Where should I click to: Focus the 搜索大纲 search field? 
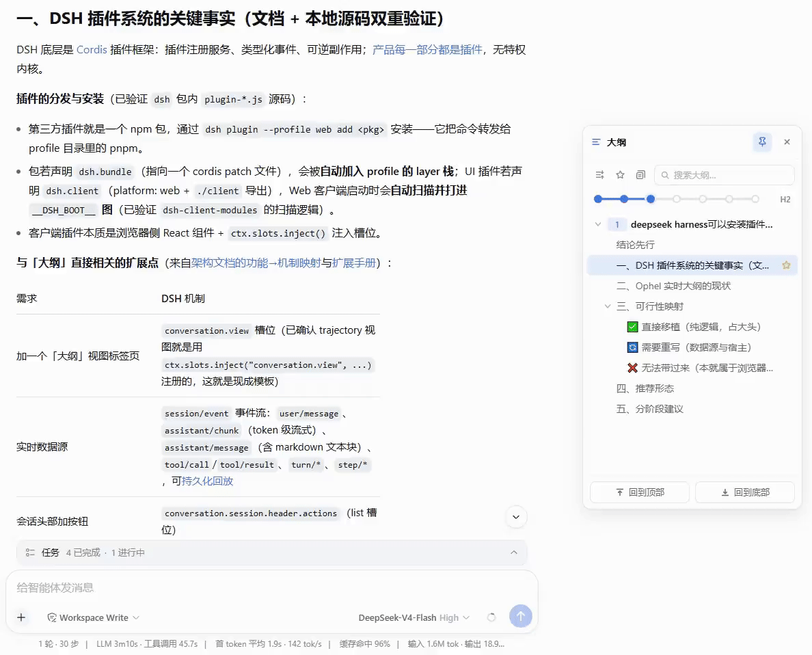click(724, 175)
